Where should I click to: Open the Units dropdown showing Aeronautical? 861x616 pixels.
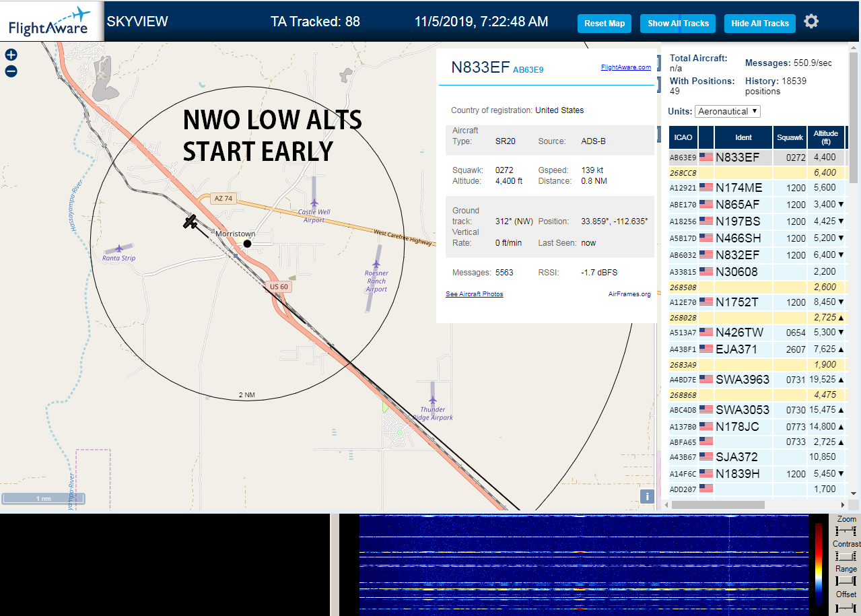tap(728, 111)
